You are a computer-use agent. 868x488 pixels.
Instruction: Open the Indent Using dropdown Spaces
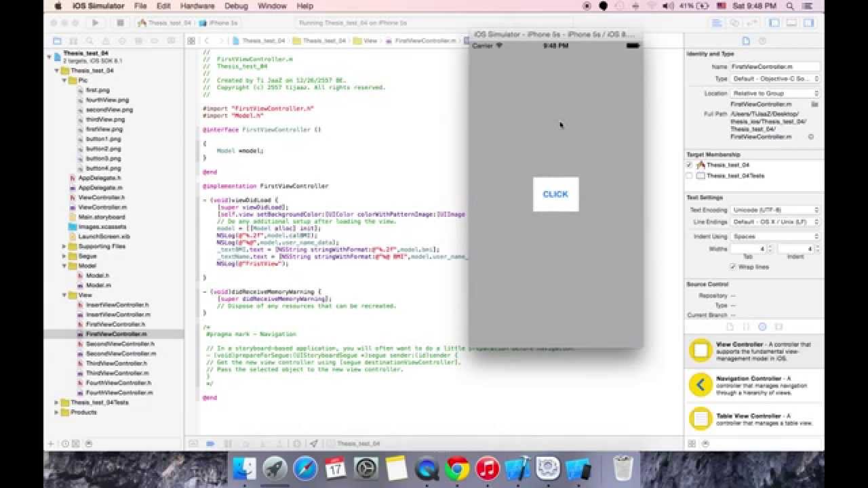click(775, 237)
